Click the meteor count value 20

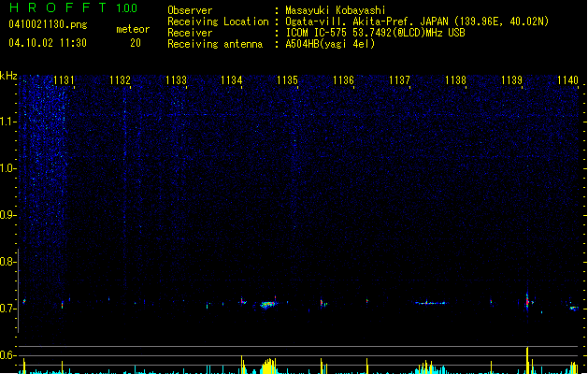pyautogui.click(x=136, y=43)
